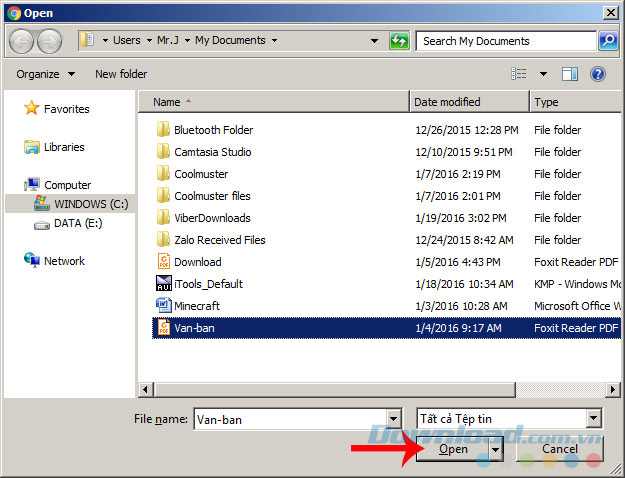
Task: Click the date 1/4/2016 9:17 AM
Action: 458,328
